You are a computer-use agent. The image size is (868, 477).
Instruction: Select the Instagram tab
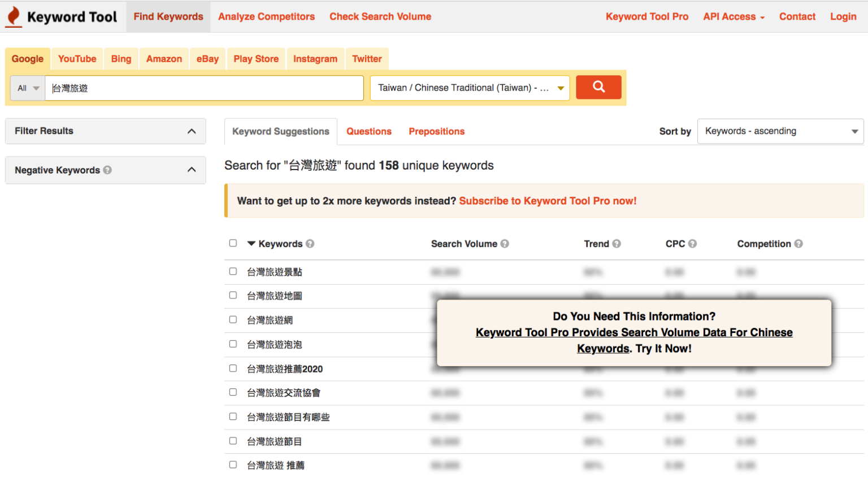point(315,59)
